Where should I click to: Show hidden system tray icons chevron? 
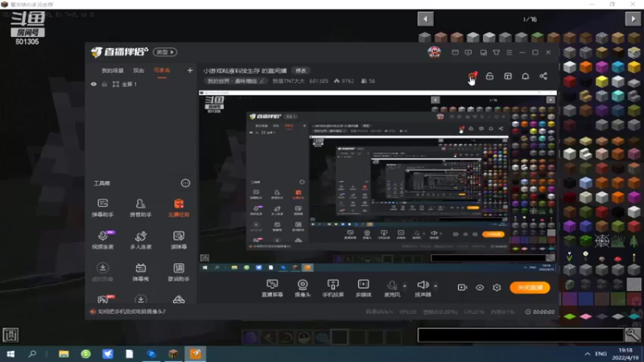point(588,354)
